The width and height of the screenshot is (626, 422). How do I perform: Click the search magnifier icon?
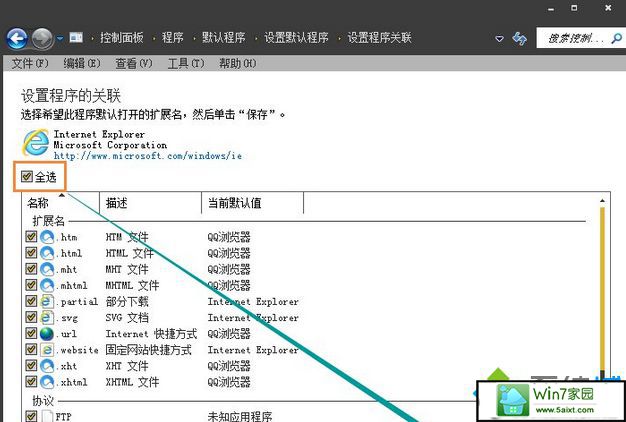click(x=617, y=38)
